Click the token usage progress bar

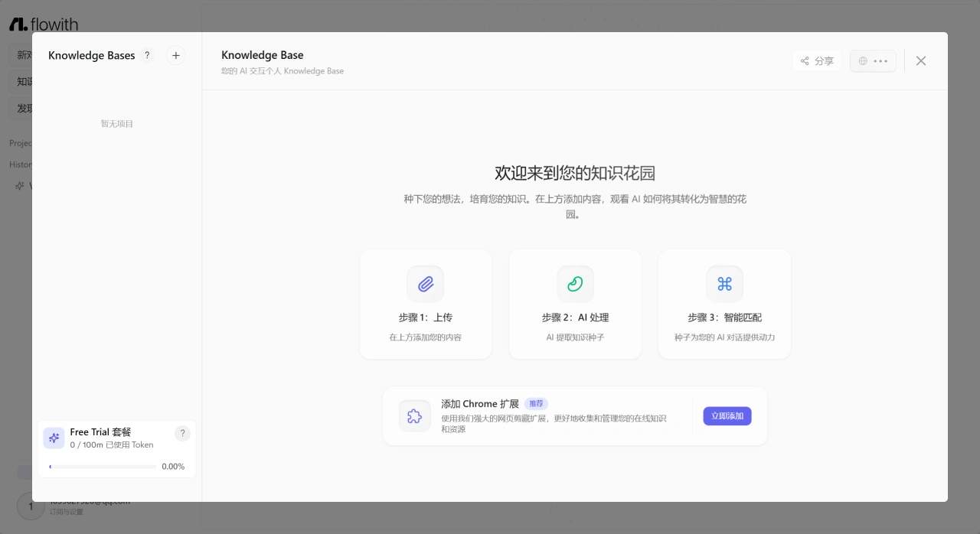pyautogui.click(x=103, y=467)
